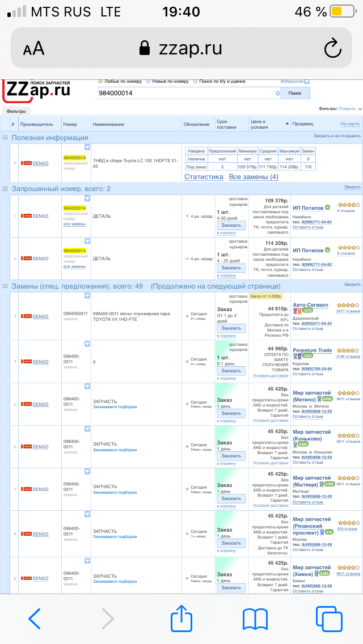Click Заказать in the Perpetum Trade row
This screenshot has height=644, width=363.
coord(231,371)
